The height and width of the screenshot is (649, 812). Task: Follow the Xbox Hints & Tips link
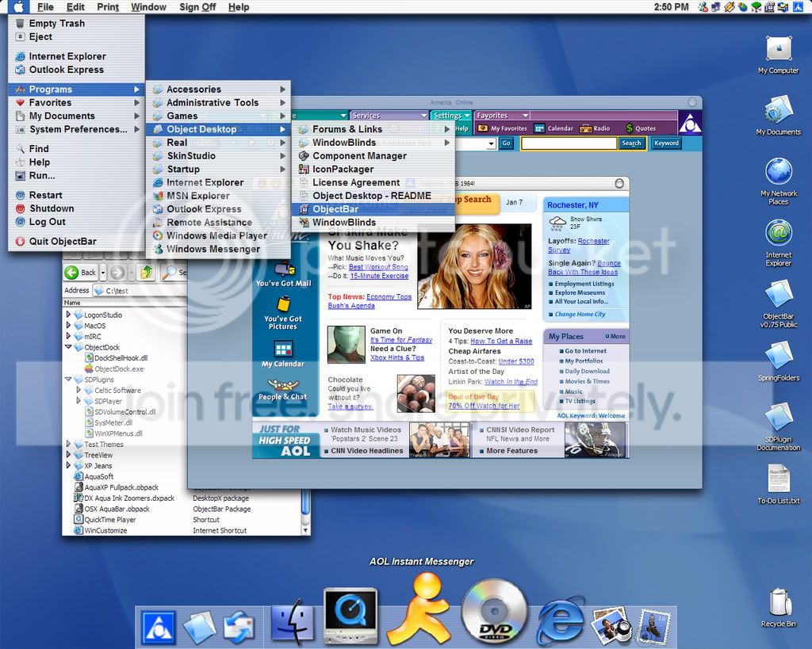click(x=397, y=357)
